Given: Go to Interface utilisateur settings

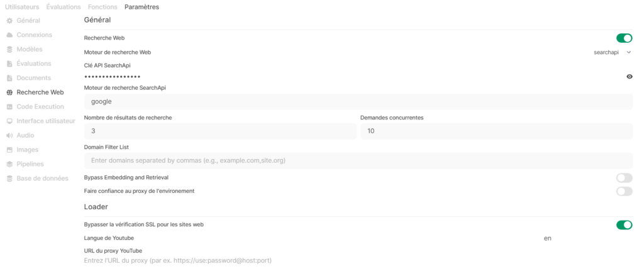Looking at the screenshot, I should (46, 121).
